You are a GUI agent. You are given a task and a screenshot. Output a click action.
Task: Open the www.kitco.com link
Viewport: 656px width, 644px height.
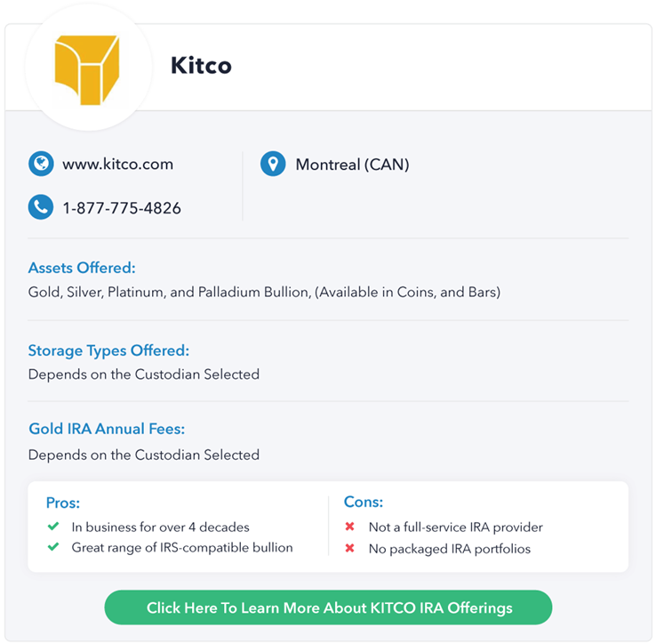117,164
